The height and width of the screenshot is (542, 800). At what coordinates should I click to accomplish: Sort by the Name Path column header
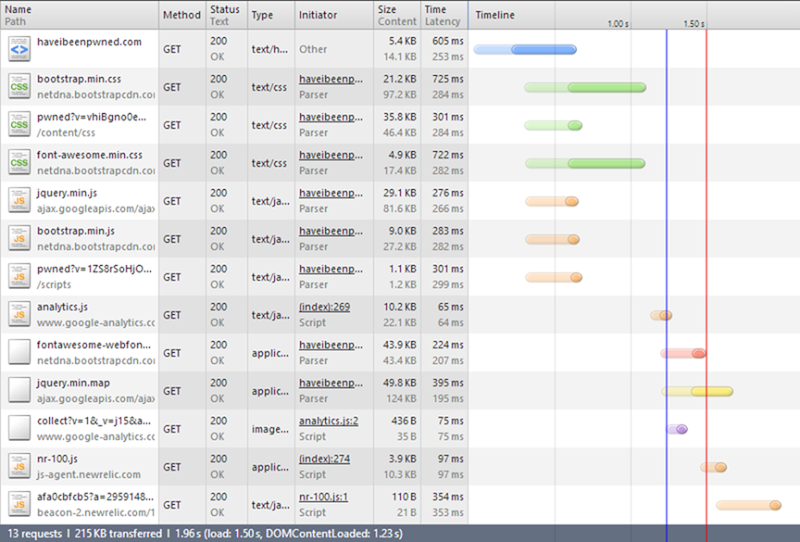tap(80, 15)
